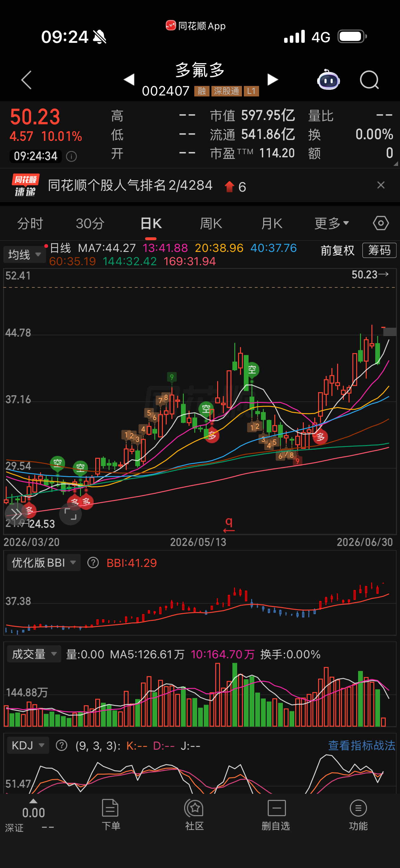Tap the info icon beside 09:24:34

(x=71, y=156)
